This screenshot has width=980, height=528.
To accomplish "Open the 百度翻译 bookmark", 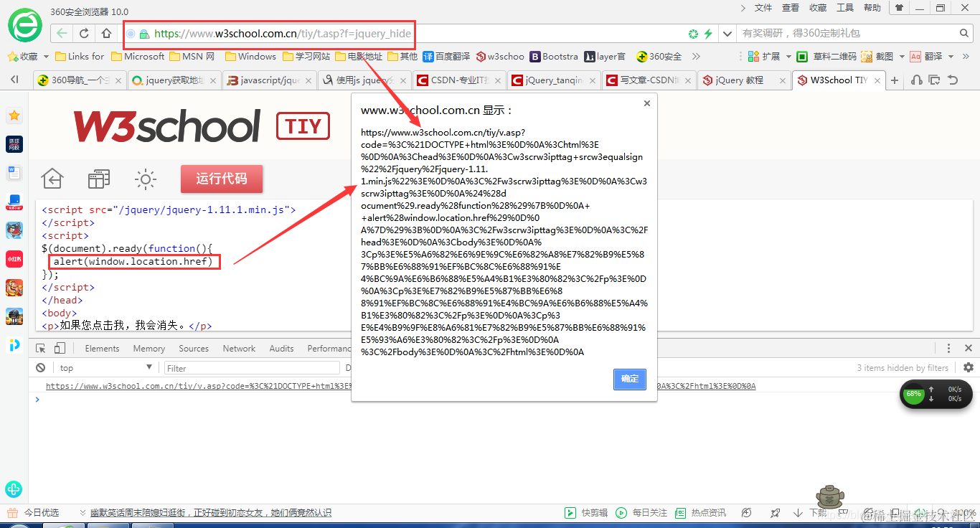I will pos(446,56).
